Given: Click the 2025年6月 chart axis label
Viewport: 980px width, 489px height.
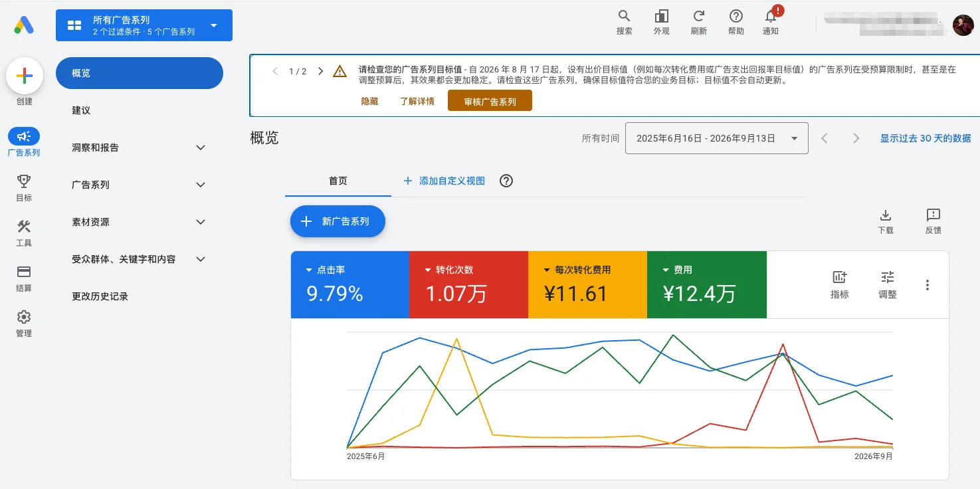Looking at the screenshot, I should pyautogui.click(x=366, y=456).
